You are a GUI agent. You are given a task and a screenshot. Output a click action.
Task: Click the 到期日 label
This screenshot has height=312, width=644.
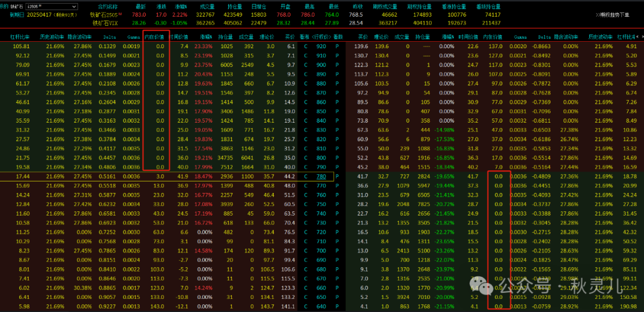pyautogui.click(x=17, y=15)
